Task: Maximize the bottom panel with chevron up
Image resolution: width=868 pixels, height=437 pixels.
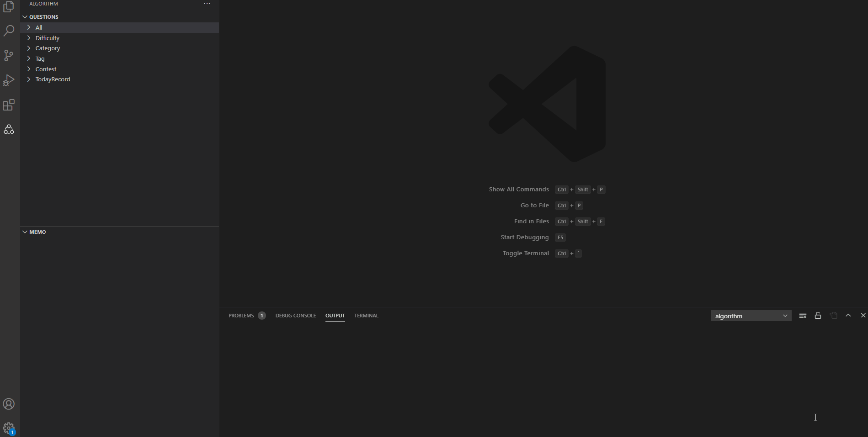Action: (x=848, y=316)
